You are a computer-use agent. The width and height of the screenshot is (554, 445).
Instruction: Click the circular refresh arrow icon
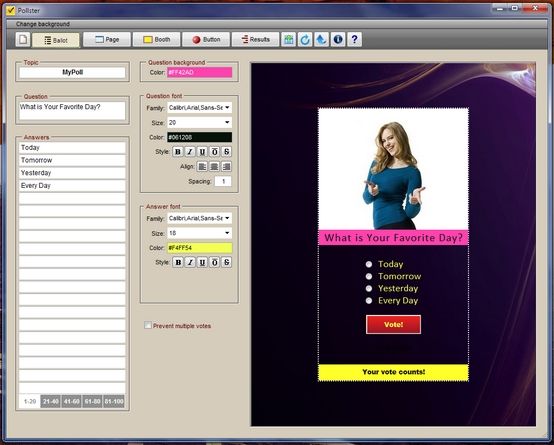point(305,39)
